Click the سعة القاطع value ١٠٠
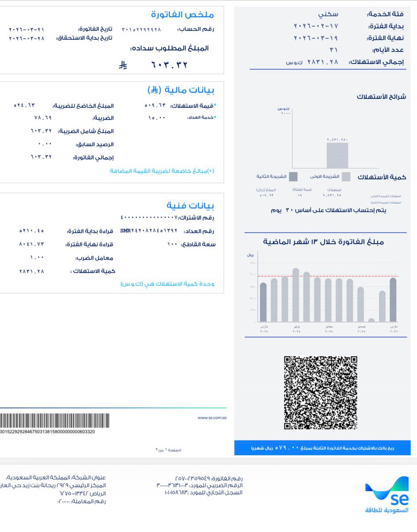This screenshot has width=417, height=532. point(172,244)
